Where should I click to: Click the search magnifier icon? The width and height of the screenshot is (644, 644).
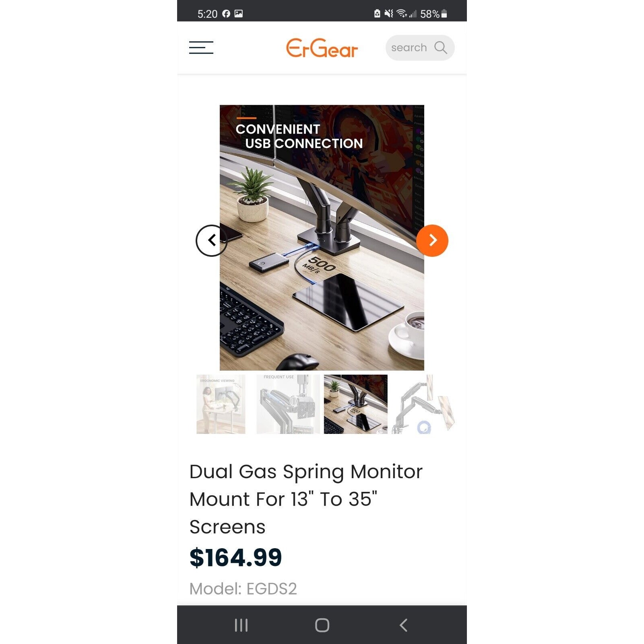point(441,47)
